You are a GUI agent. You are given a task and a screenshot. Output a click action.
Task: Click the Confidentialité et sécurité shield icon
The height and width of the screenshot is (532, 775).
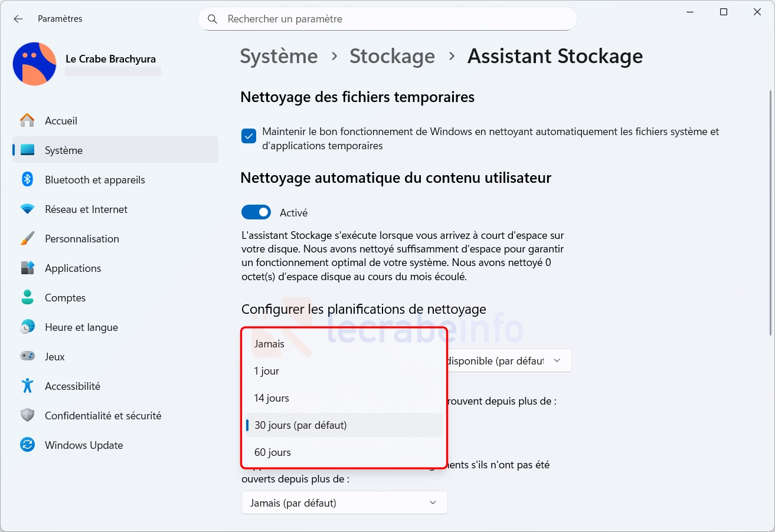pyautogui.click(x=27, y=416)
